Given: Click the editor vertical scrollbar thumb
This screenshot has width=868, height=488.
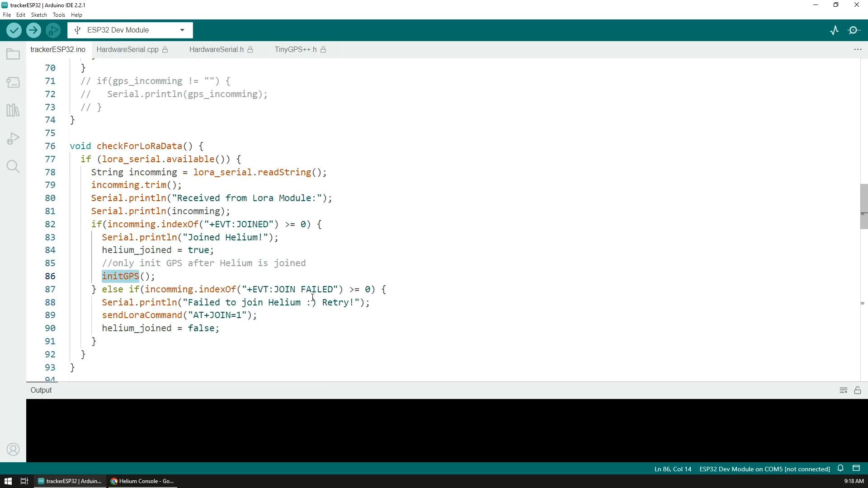Looking at the screenshot, I should [x=863, y=206].
